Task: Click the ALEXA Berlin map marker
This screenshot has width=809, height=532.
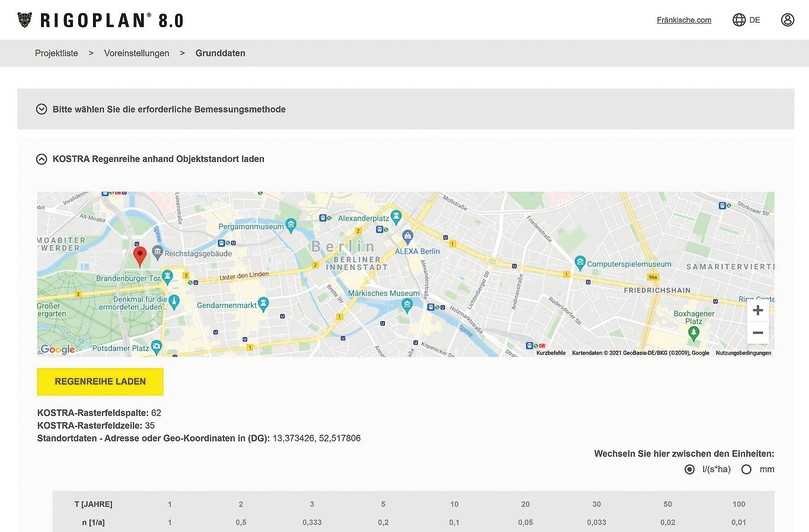Action: [407, 237]
